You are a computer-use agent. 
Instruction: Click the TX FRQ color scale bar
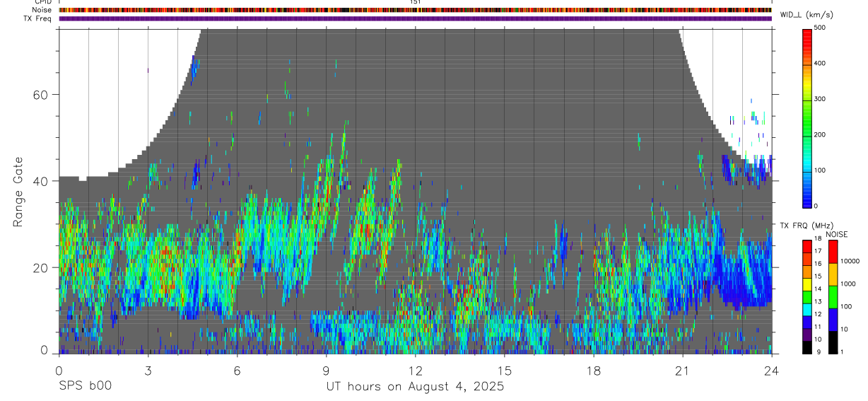coord(808,297)
